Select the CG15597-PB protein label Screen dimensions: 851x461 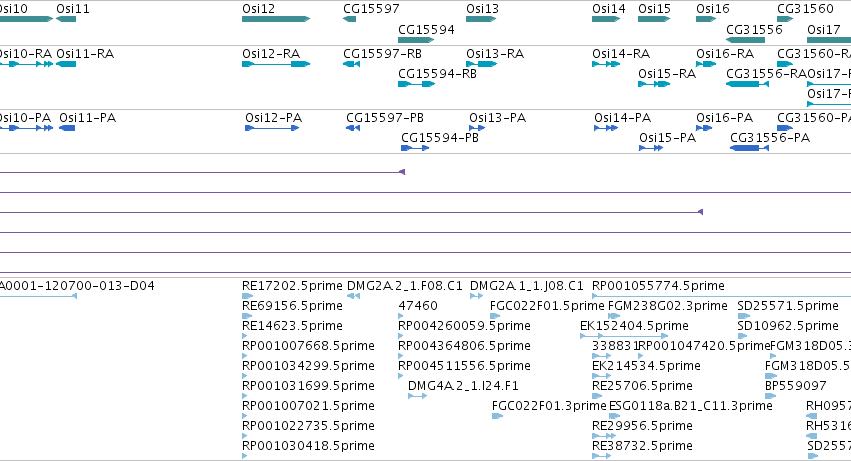click(x=385, y=118)
